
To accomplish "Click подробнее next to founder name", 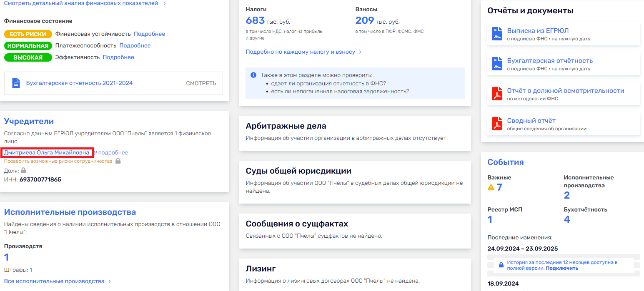I will (x=113, y=153).
